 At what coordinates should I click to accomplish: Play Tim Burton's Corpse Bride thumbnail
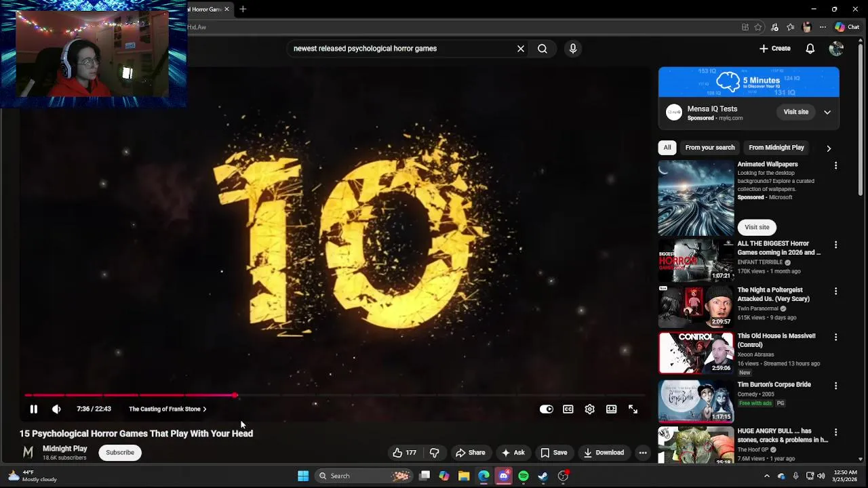pyautogui.click(x=696, y=401)
